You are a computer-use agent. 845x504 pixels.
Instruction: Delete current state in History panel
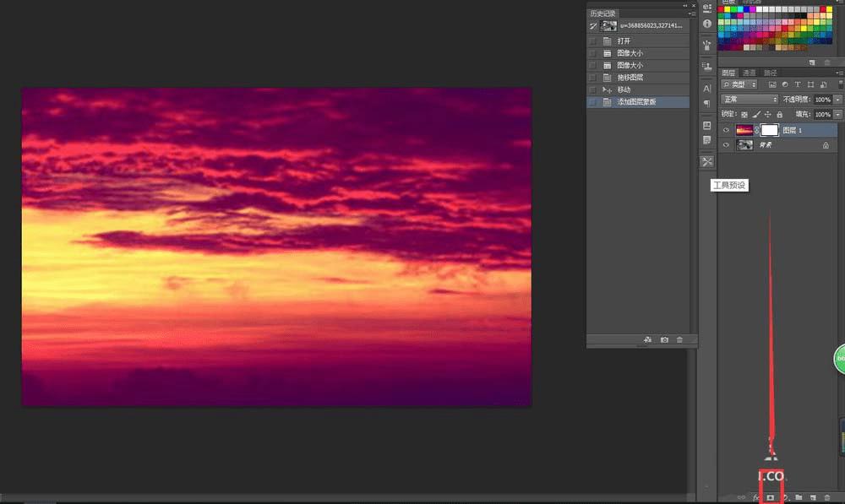(679, 339)
